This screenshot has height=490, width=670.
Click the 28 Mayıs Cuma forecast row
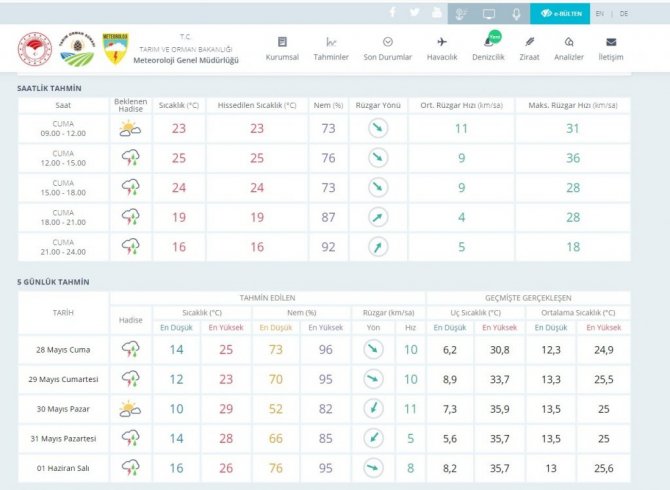62,349
